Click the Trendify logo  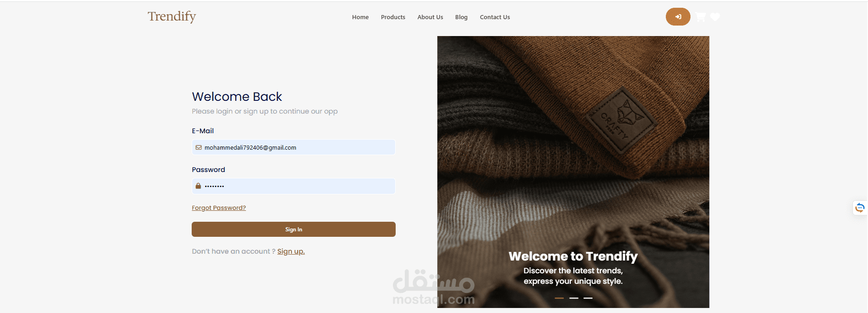(x=172, y=16)
